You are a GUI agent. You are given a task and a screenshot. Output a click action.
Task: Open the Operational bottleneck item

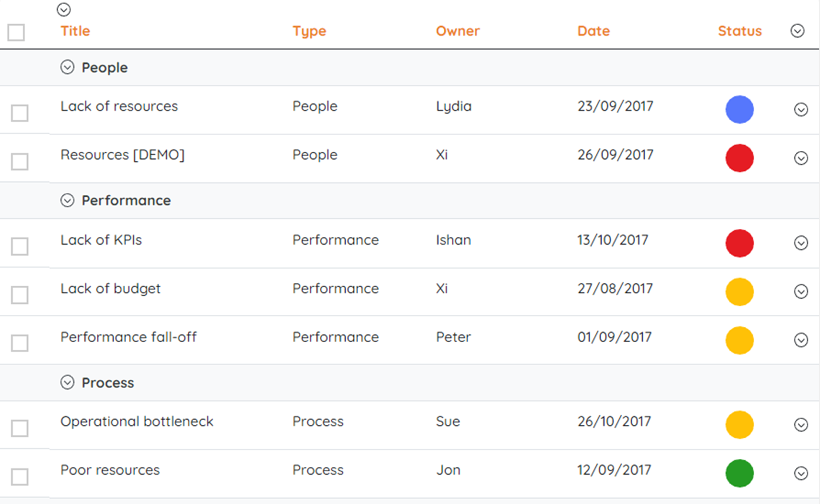pyautogui.click(x=137, y=421)
